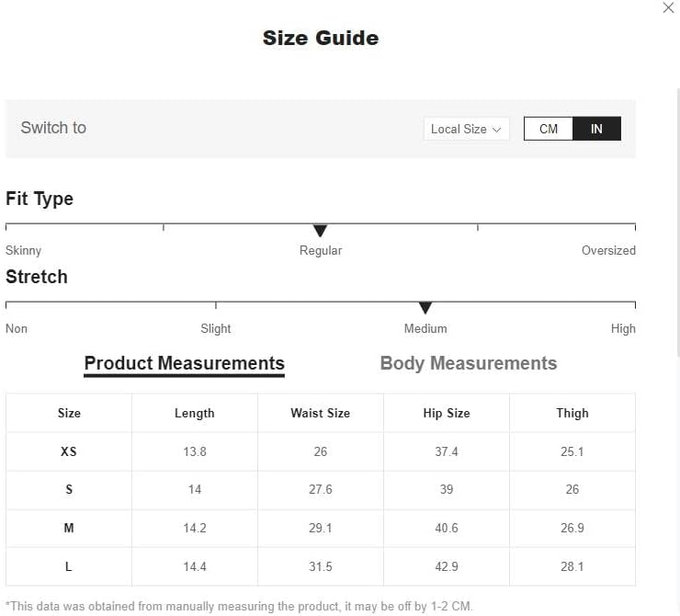The image size is (680, 616).
Task: Click the S size row label
Action: (x=69, y=489)
